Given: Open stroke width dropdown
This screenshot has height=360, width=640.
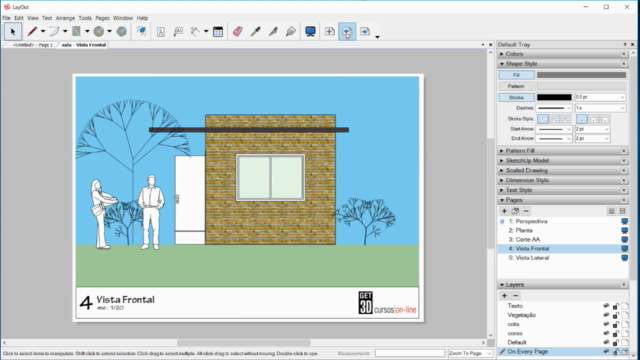Looking at the screenshot, I should click(x=622, y=97).
